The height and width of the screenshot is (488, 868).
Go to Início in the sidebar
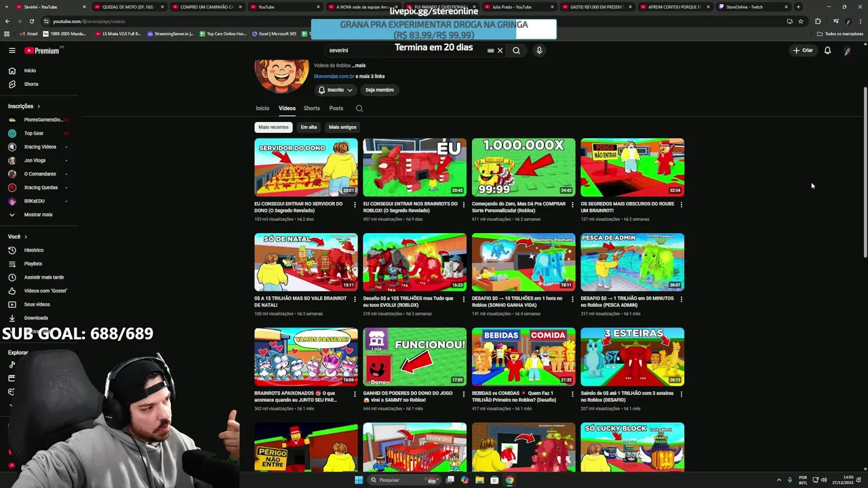point(30,70)
